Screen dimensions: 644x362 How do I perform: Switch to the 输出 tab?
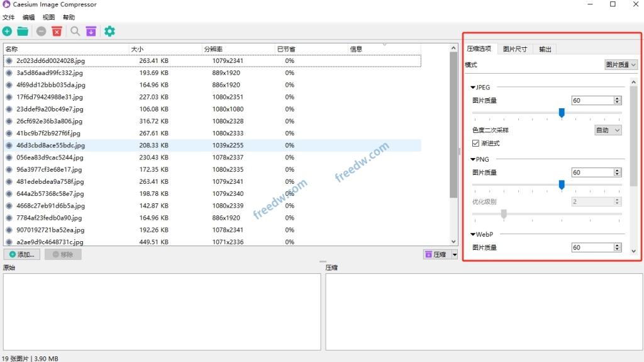coord(545,49)
